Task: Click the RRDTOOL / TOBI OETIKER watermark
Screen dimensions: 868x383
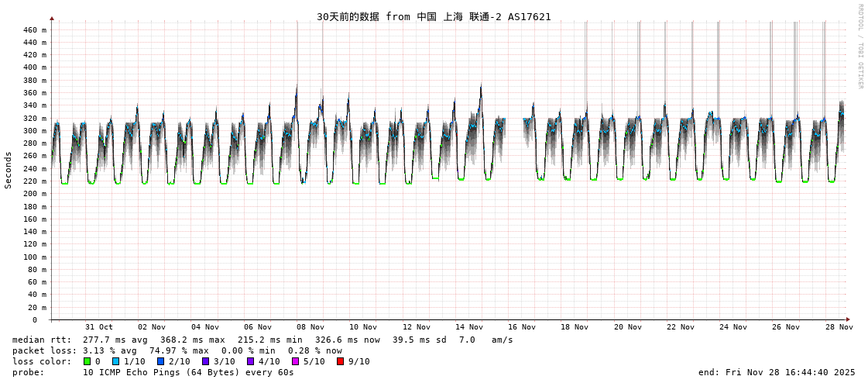Action: click(x=859, y=46)
